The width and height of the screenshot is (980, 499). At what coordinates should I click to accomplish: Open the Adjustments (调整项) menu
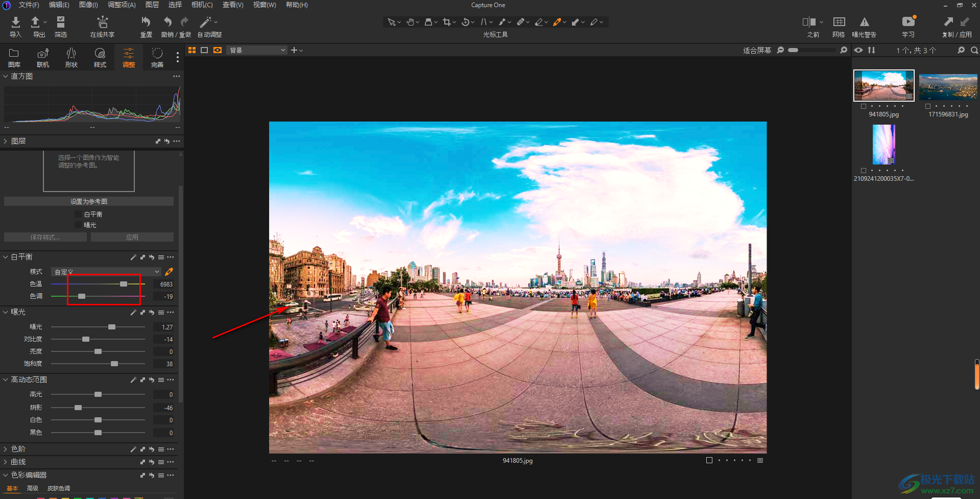pos(122,5)
